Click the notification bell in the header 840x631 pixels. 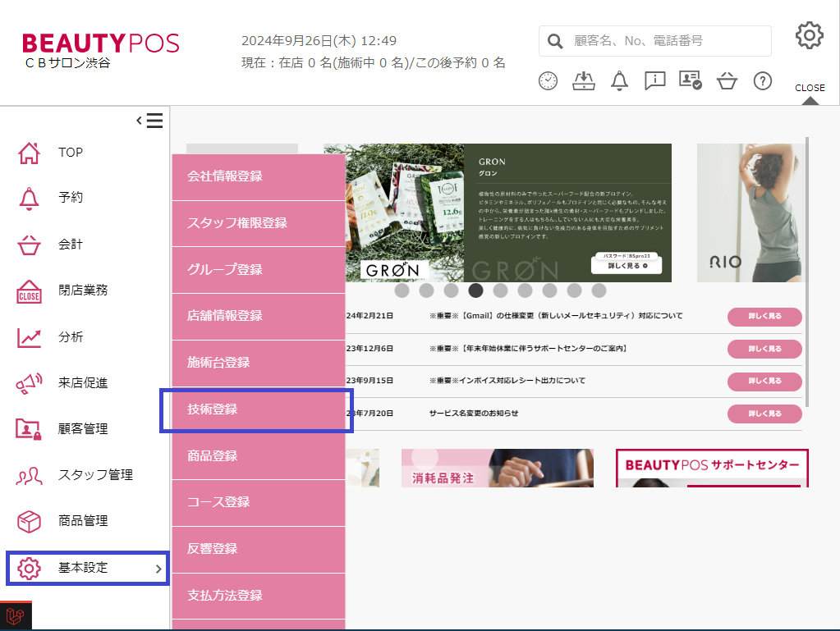click(x=619, y=80)
